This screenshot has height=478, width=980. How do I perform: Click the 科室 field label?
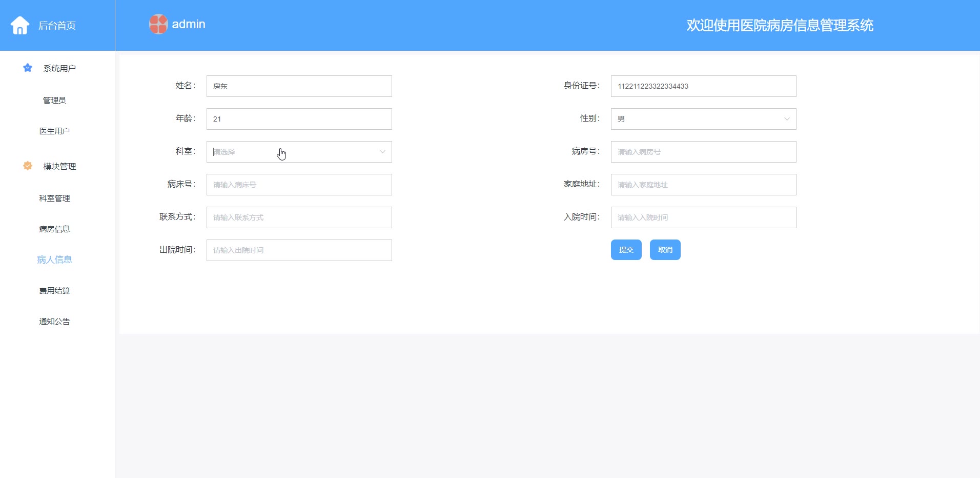pyautogui.click(x=185, y=151)
